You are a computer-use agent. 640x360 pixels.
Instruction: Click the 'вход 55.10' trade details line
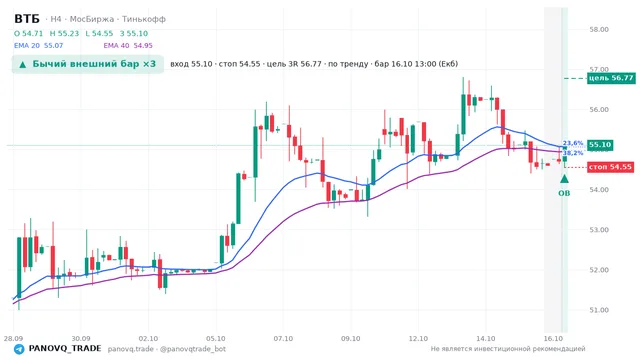[314, 64]
